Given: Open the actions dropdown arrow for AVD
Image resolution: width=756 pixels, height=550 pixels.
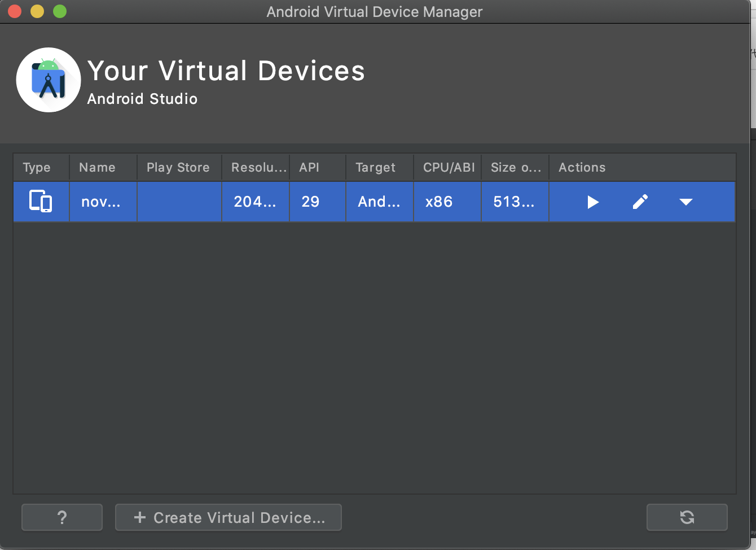Looking at the screenshot, I should pos(685,202).
